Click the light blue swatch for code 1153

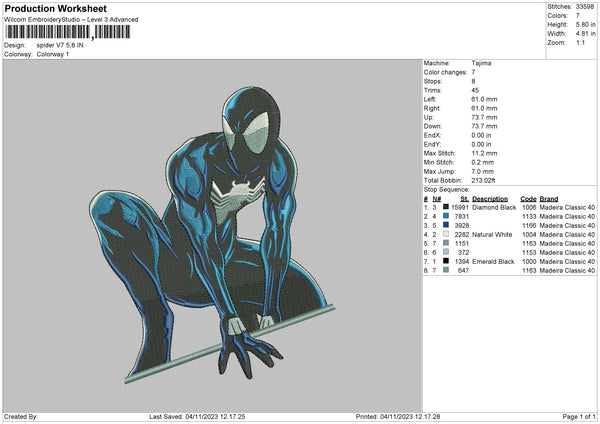pyautogui.click(x=446, y=252)
